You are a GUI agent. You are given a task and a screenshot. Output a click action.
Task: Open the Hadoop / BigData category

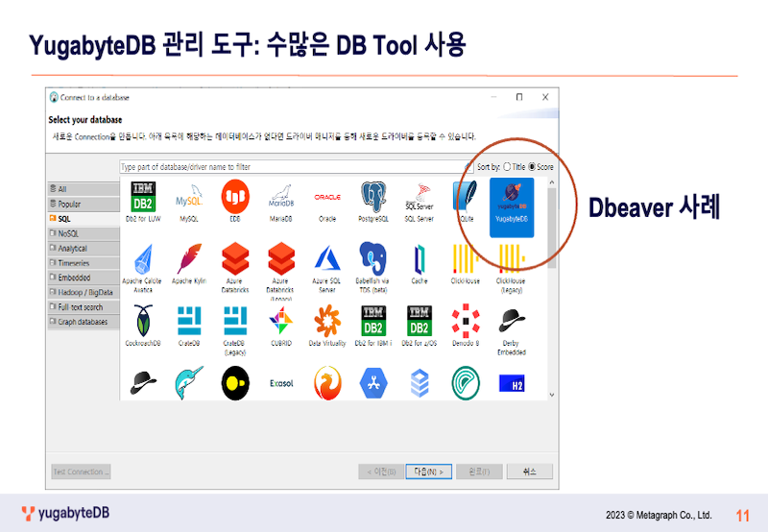click(84, 292)
